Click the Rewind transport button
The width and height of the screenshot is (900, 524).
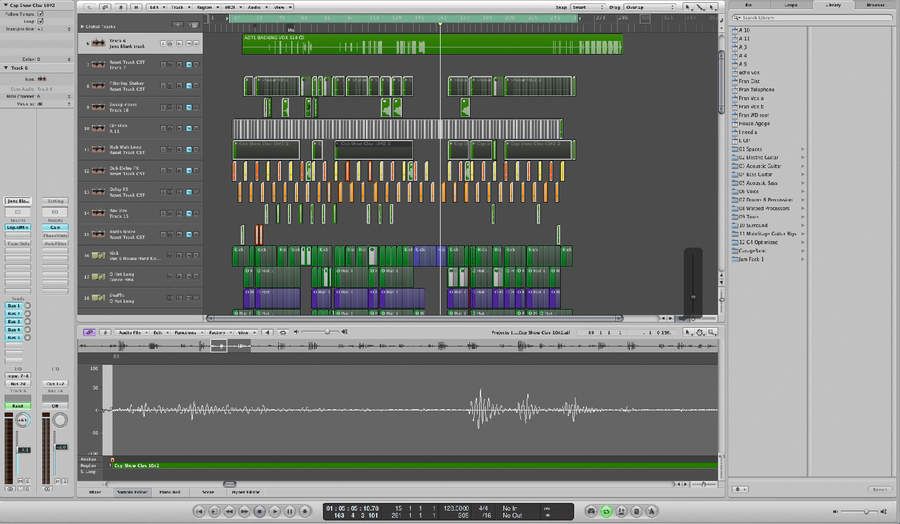click(229, 511)
